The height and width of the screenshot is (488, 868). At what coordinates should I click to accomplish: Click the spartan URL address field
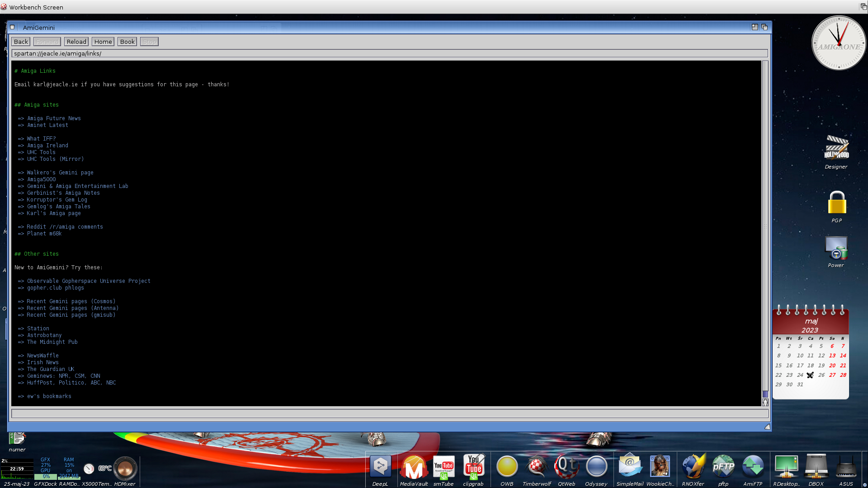click(390, 53)
